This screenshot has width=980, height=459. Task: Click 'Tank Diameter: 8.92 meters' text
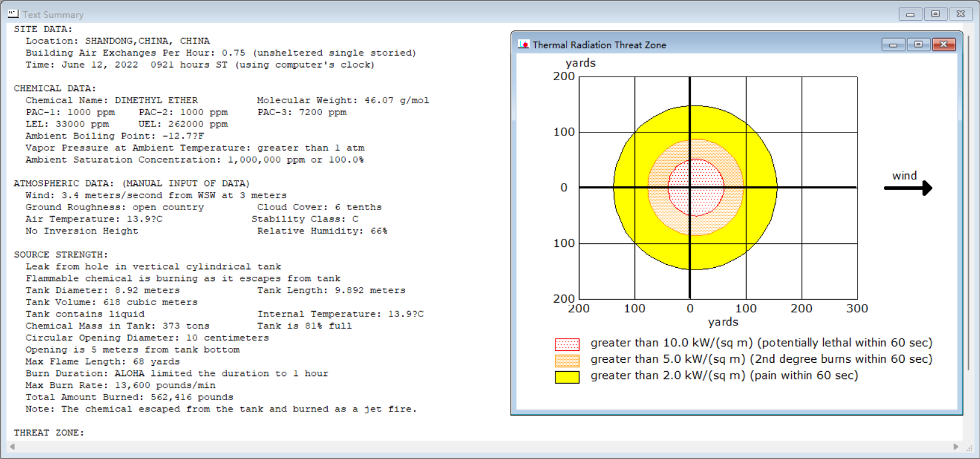tap(103, 290)
